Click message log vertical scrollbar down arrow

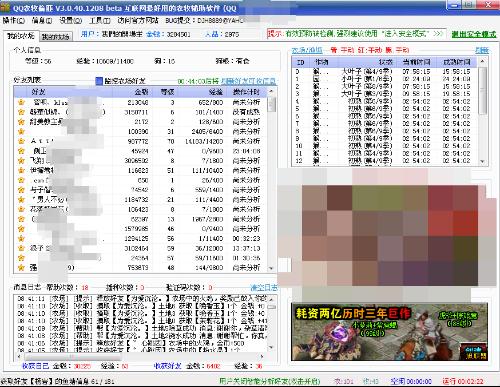pyautogui.click(x=271, y=347)
